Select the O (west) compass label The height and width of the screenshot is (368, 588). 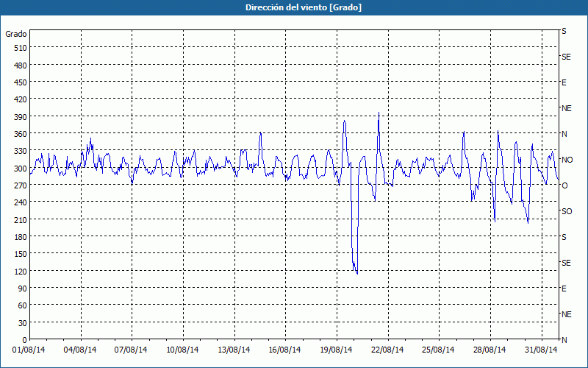coord(564,185)
